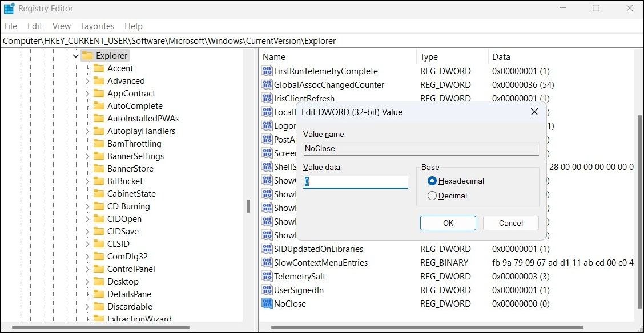The image size is (644, 333).
Task: Click the Registry Editor app icon in title bar
Action: (x=9, y=9)
